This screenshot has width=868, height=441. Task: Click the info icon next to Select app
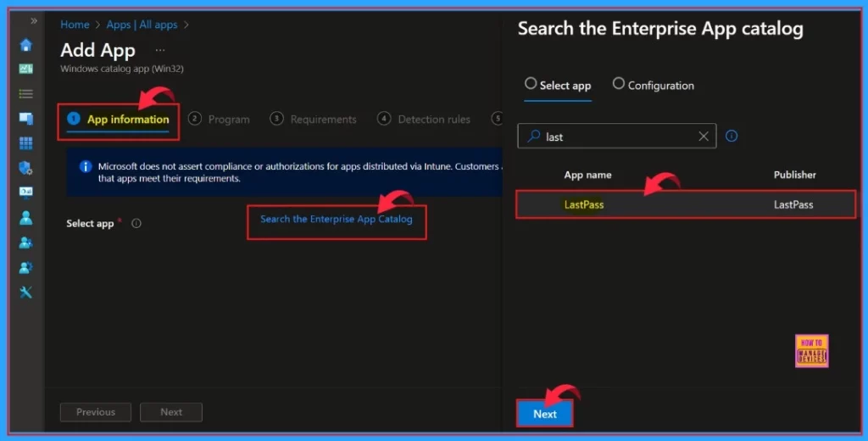pyautogui.click(x=136, y=223)
